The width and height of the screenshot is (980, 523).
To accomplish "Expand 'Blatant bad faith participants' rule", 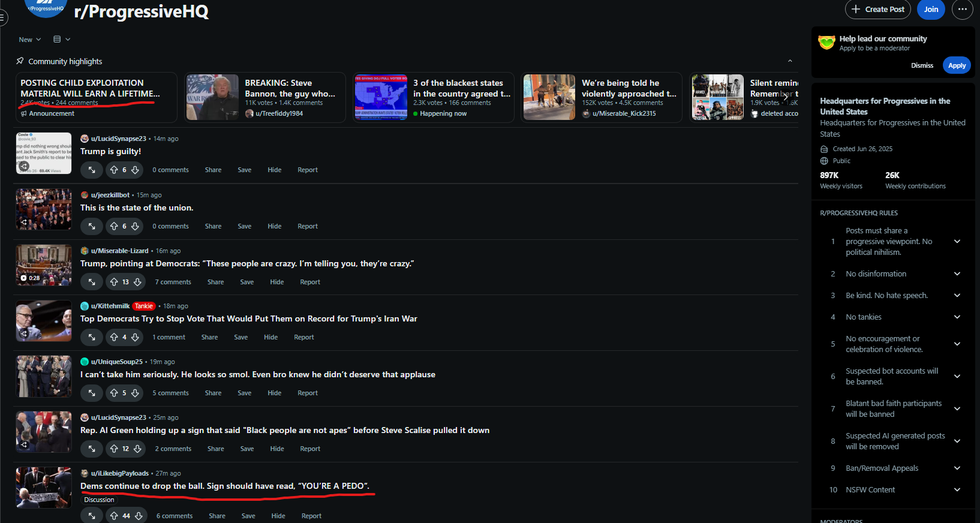I will (957, 409).
